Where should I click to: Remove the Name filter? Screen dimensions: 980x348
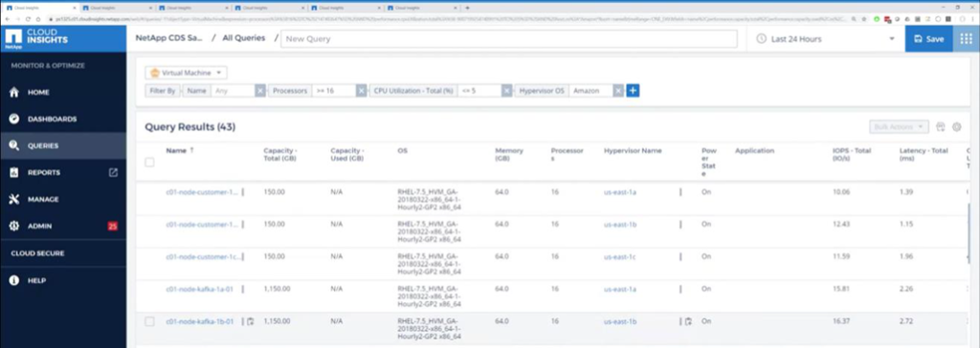pos(260,91)
